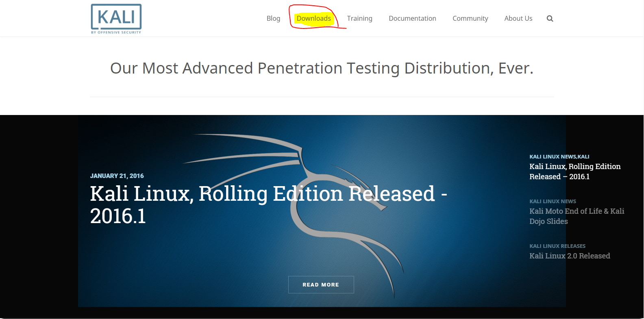This screenshot has width=644, height=319.
Task: Open Kali Linux 2.0 Released post
Action: tap(570, 256)
